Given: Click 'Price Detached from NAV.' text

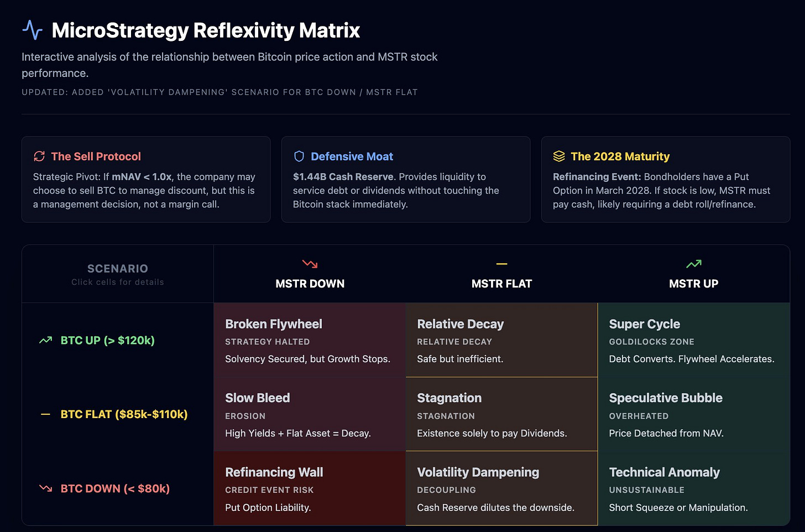Looking at the screenshot, I should click(x=666, y=434).
